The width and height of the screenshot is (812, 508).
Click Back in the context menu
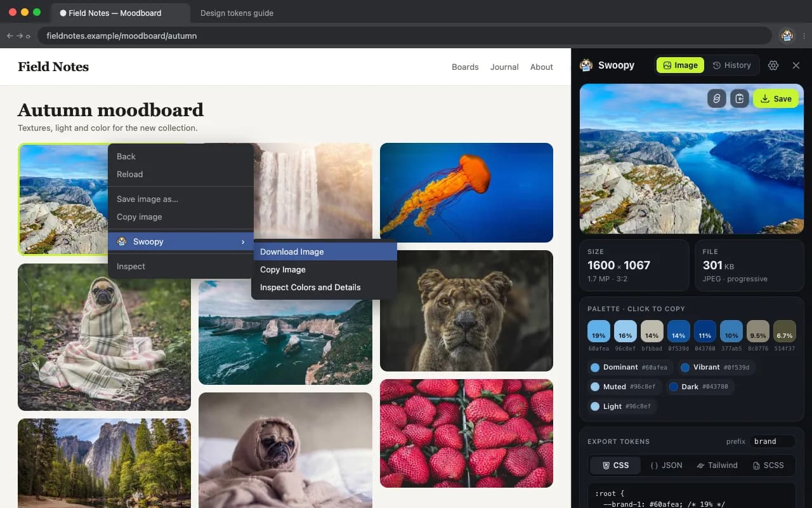(181, 156)
